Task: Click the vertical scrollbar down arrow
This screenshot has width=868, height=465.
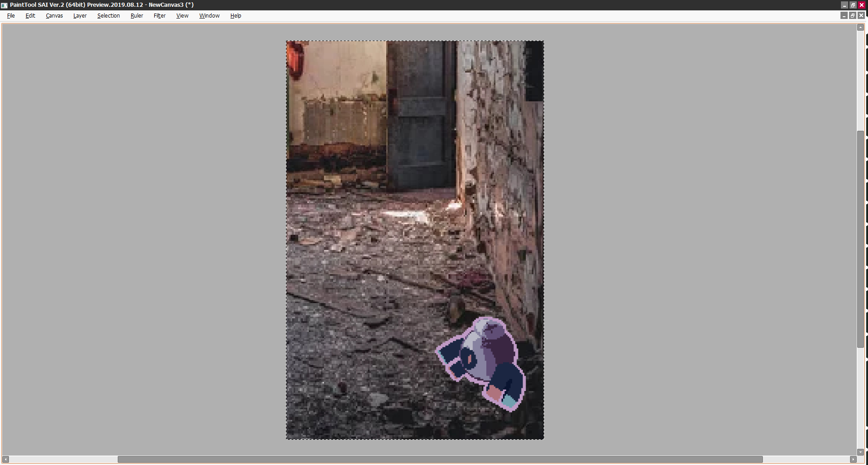Action: tap(860, 452)
